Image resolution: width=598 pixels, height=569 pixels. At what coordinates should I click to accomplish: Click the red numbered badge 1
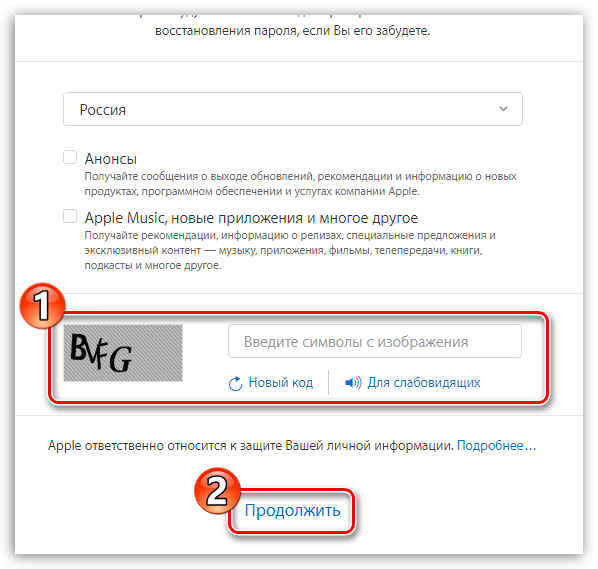42,305
